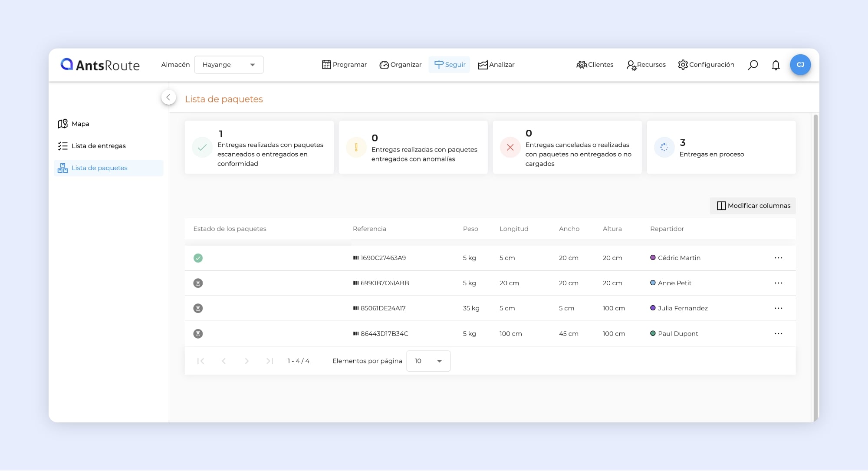Go to the Analizar tab
This screenshot has height=471, width=868.
click(496, 65)
